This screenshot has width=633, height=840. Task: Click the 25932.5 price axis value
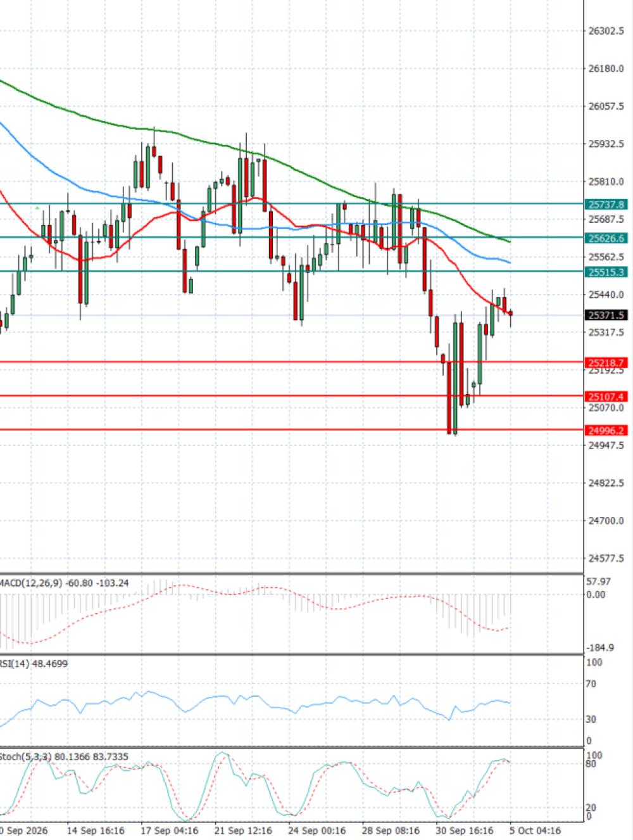coord(606,144)
